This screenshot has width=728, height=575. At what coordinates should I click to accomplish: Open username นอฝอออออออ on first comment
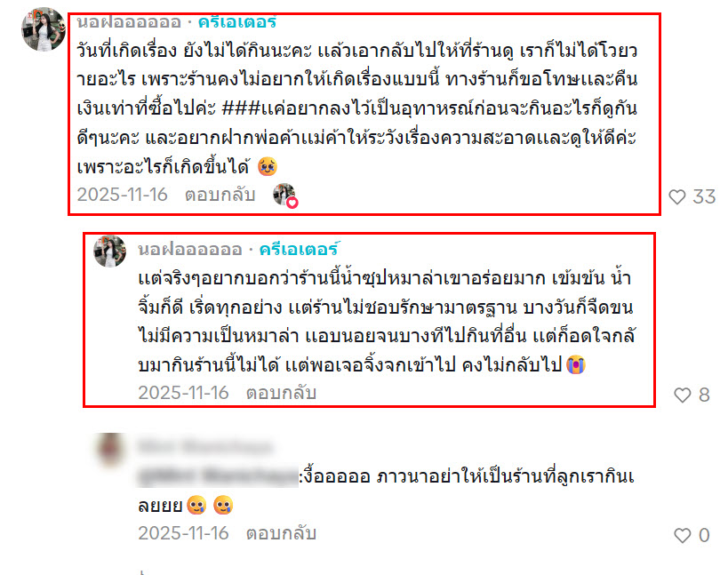click(129, 22)
